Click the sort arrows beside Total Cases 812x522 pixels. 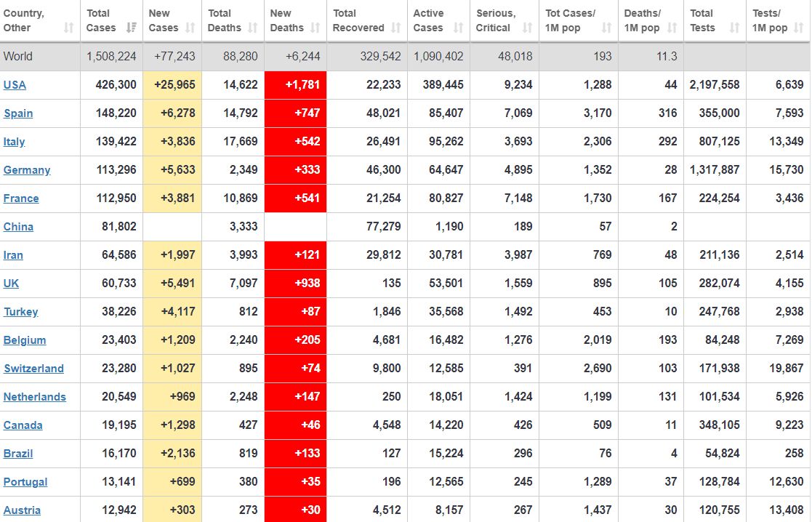click(x=132, y=28)
